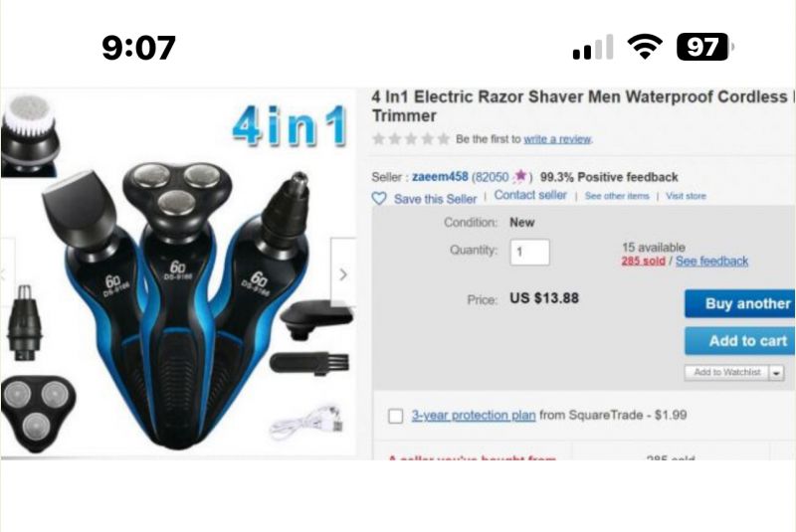
Task: Click the gray star rating row
Action: pos(411,138)
